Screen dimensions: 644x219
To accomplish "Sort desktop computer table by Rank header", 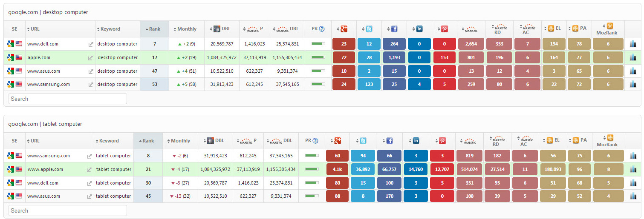I will pos(154,29).
